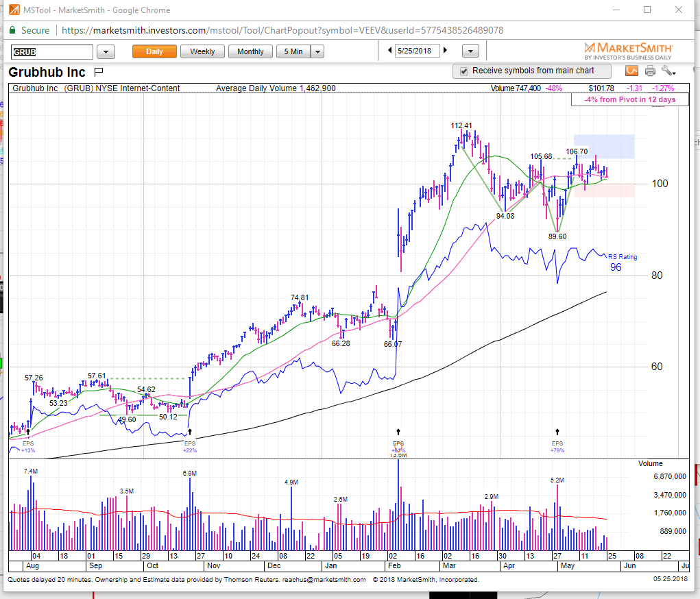Screen dimensions: 700x599
Task: Flag Grubhub Inc with the flag icon
Action: pyautogui.click(x=99, y=71)
